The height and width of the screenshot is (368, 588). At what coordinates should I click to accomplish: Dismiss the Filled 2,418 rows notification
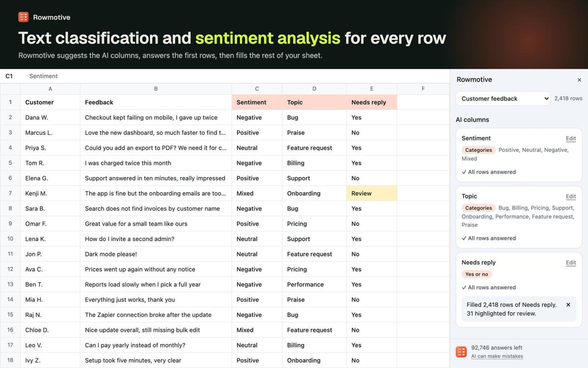[x=568, y=305]
